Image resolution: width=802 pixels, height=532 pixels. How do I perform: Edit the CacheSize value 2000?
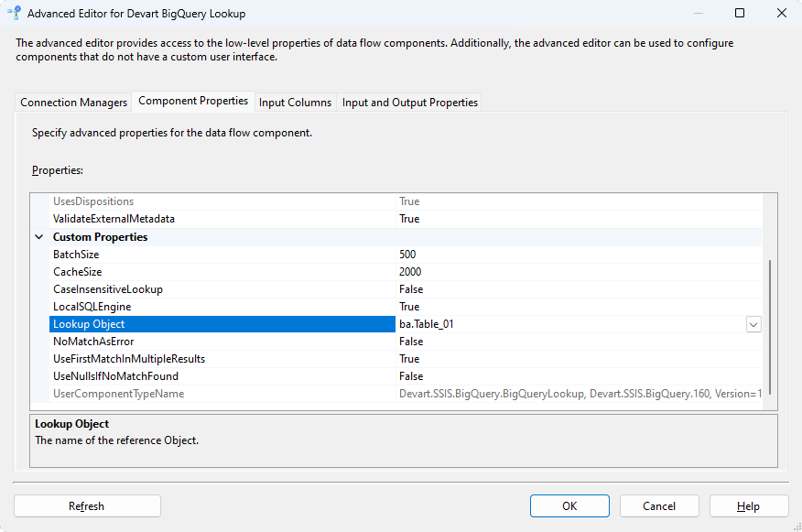point(577,272)
